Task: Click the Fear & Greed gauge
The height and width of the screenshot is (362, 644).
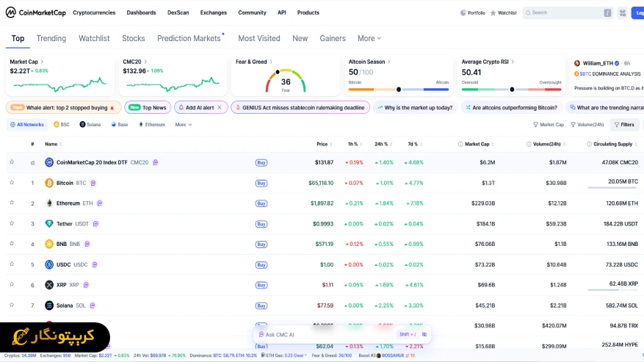Action: tap(286, 81)
